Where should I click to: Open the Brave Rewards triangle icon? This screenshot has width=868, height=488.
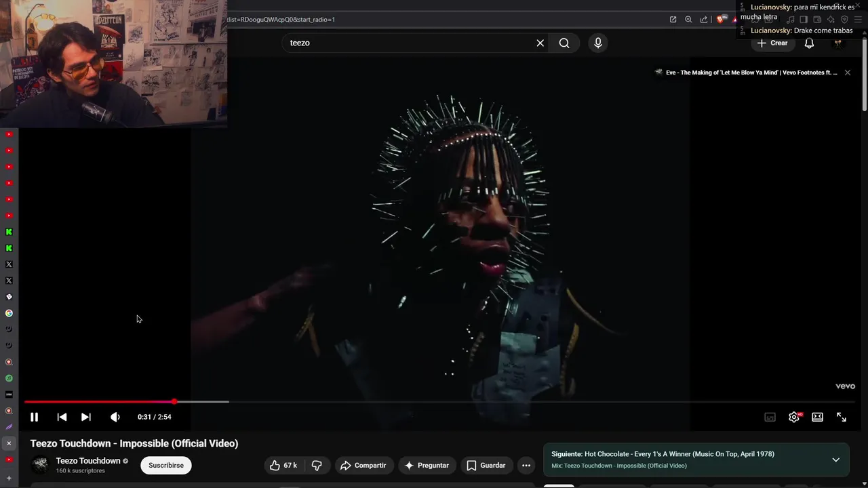734,20
